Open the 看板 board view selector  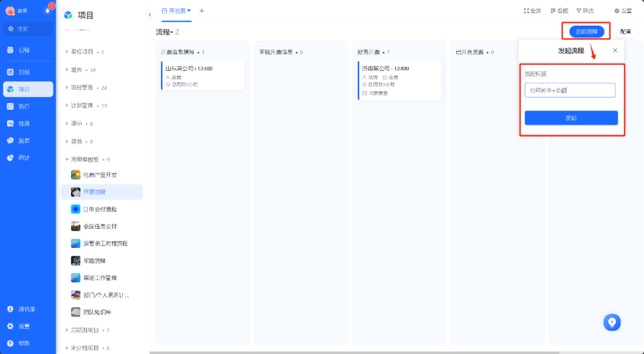pos(559,11)
